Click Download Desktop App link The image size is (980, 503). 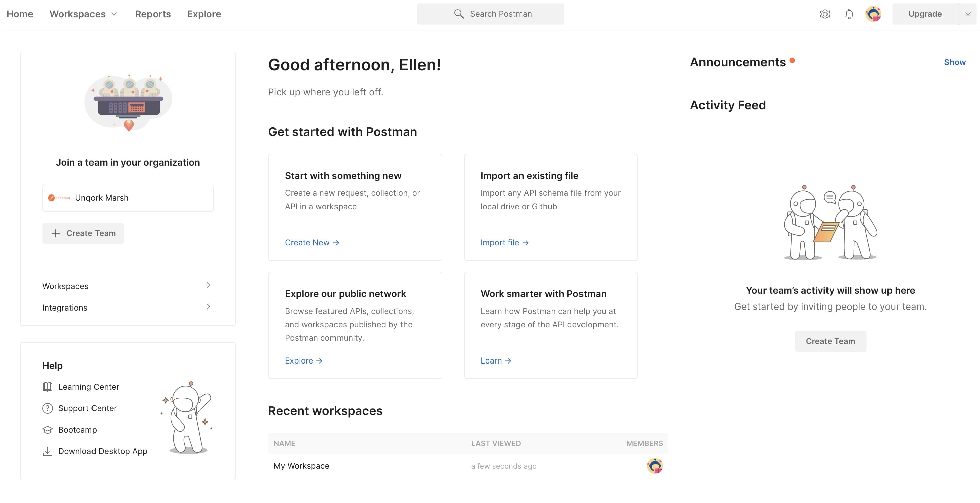coord(103,451)
